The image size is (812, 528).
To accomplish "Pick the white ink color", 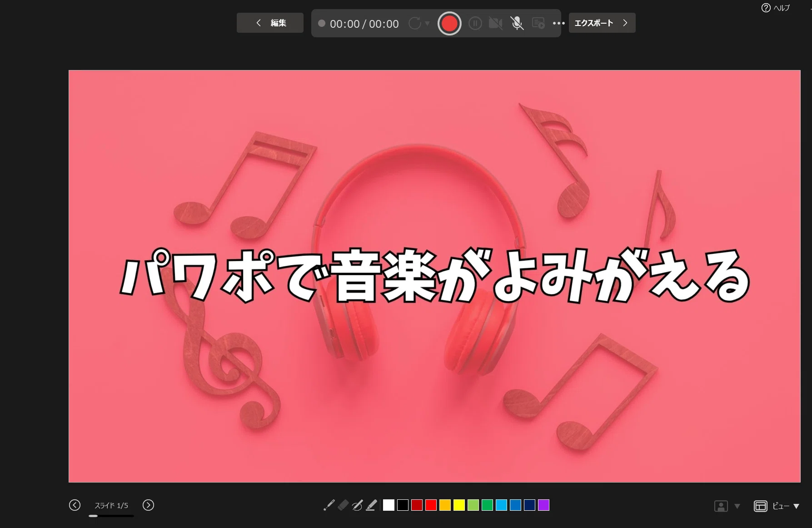I will click(389, 505).
